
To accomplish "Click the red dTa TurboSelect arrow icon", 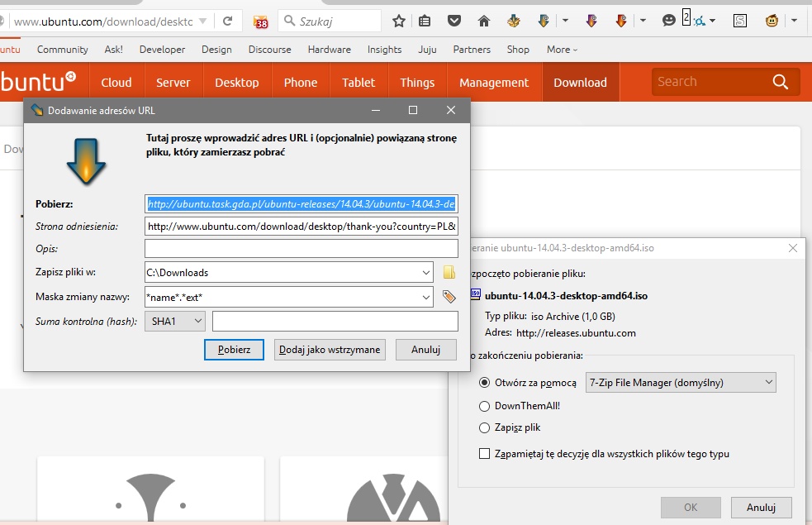I will 621,21.
